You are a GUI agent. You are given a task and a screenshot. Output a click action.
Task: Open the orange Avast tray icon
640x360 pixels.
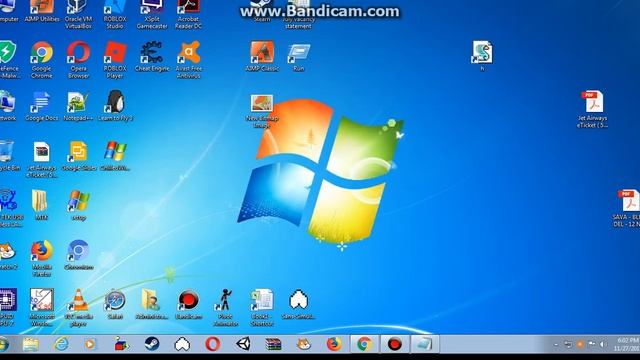580,345
